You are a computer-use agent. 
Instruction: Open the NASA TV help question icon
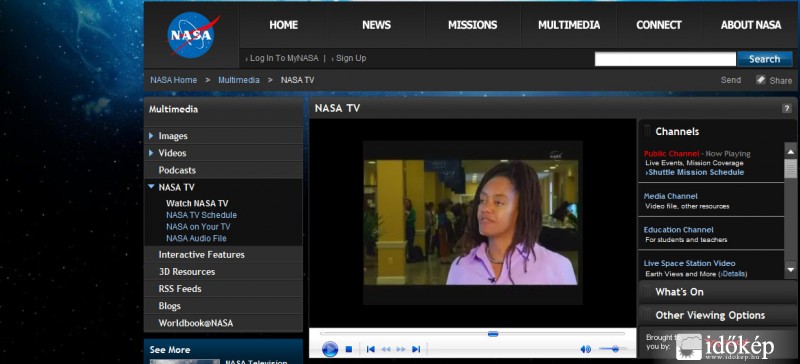click(786, 108)
